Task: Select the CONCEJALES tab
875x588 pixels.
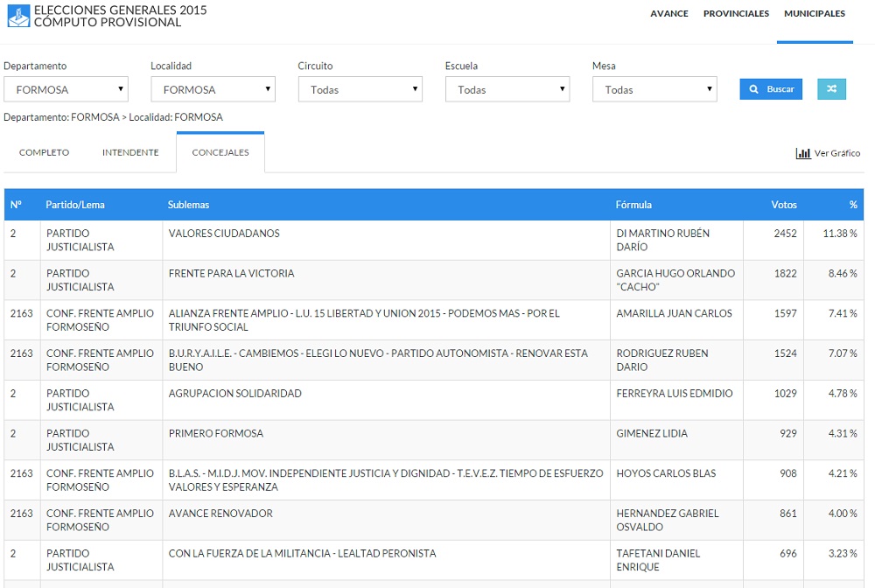Action: (x=220, y=152)
